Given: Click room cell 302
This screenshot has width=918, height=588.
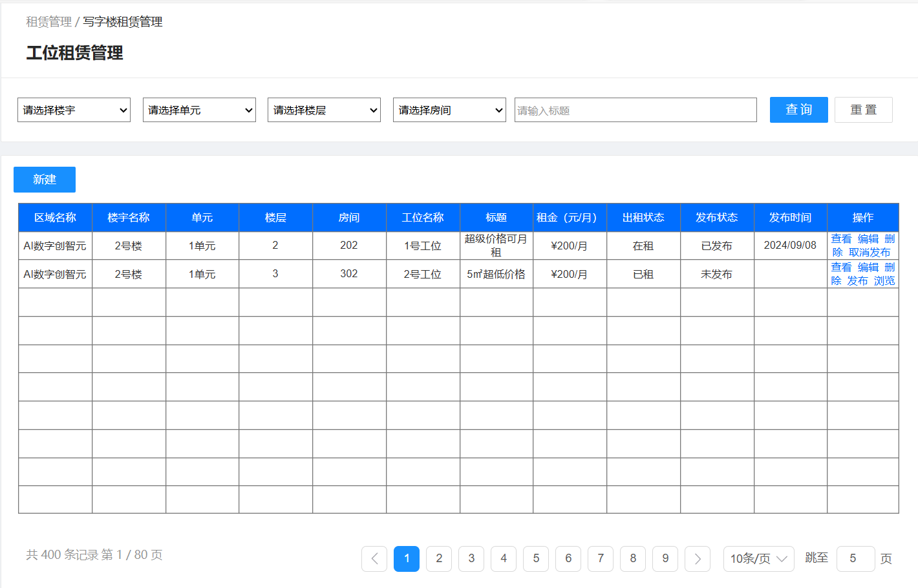Looking at the screenshot, I should [349, 274].
